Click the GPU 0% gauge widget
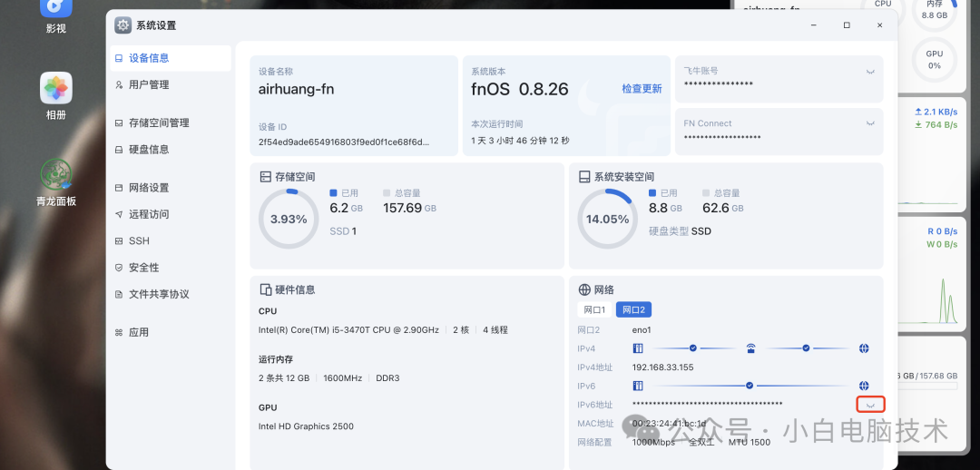 click(935, 60)
